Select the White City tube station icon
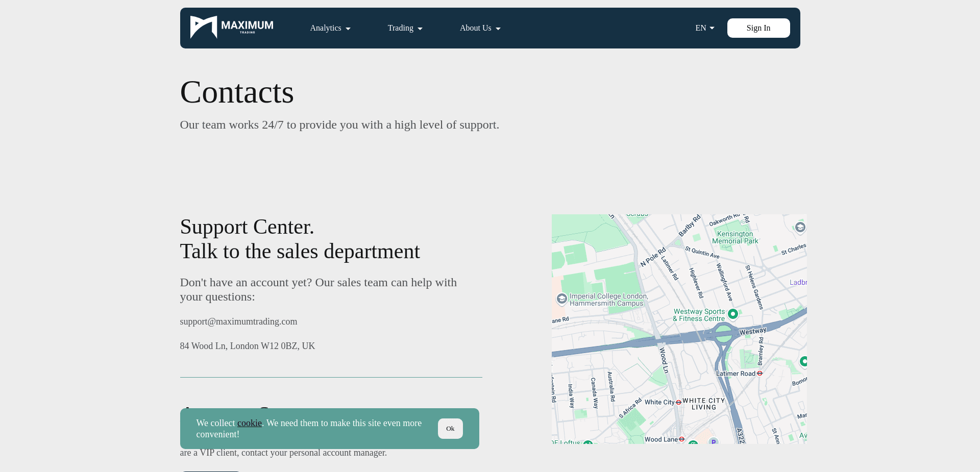Screen dimensions: 980x472 coord(678,402)
